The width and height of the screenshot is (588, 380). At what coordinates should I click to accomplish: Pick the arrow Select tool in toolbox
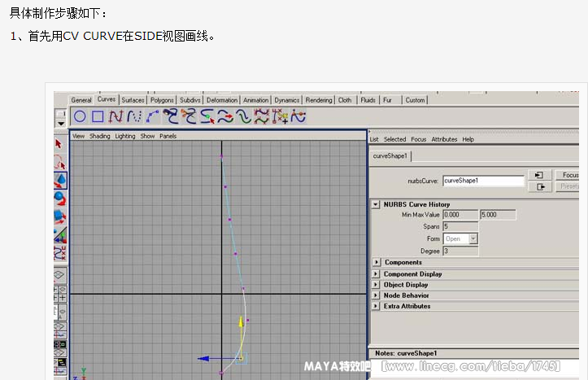pyautogui.click(x=59, y=144)
